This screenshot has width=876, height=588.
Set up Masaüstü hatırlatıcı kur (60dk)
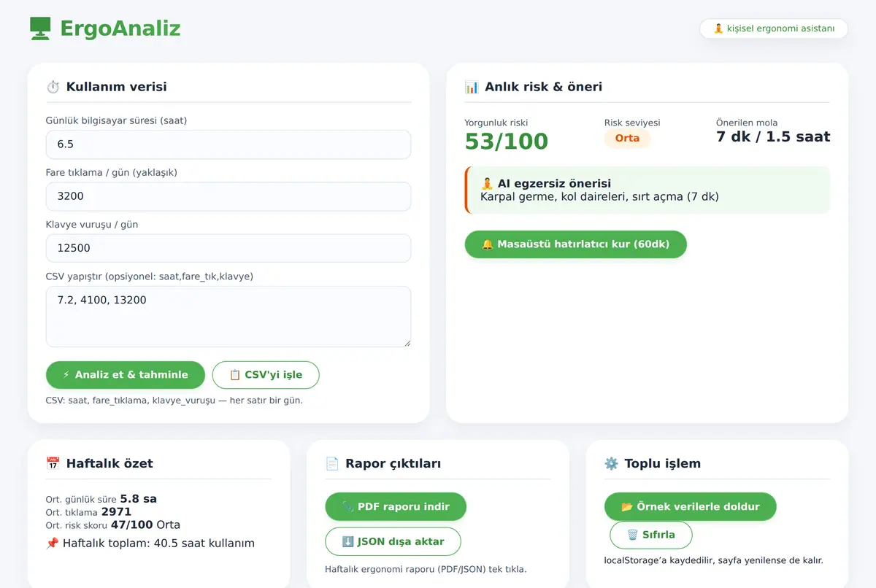(576, 244)
